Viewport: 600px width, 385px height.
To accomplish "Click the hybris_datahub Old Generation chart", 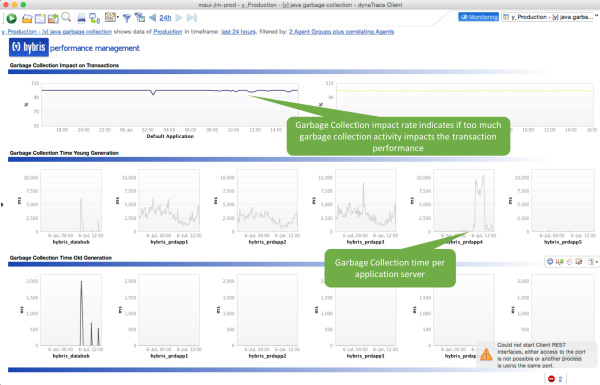I will click(x=71, y=310).
